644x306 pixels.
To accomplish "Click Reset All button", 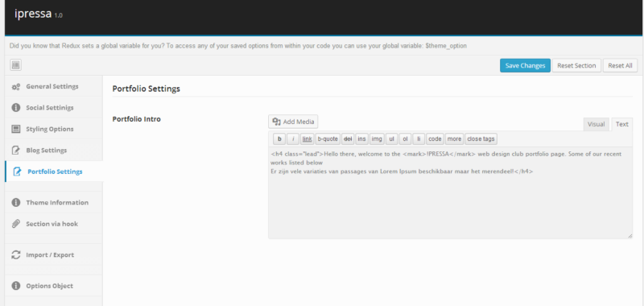I will coord(620,66).
